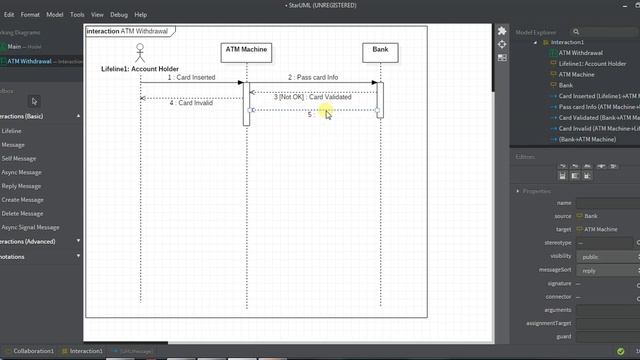
Task: Click the ATM Machine lifeline box in diagram
Action: pyautogui.click(x=246, y=53)
